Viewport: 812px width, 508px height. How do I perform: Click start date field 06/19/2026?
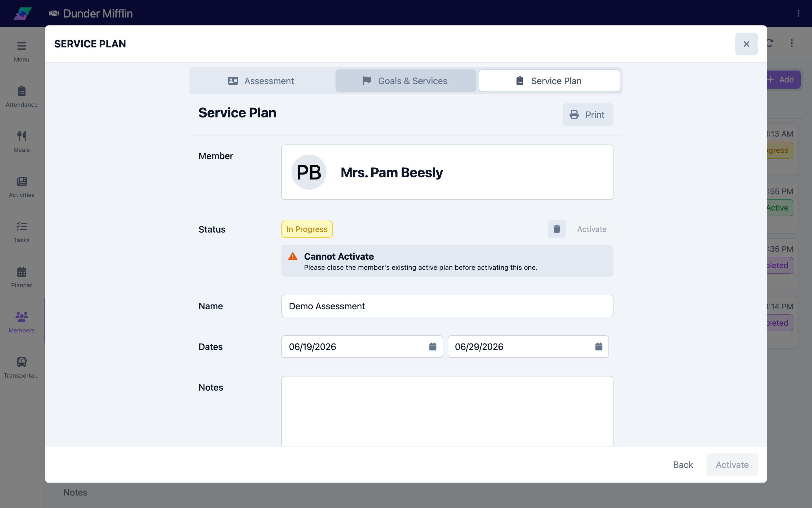(x=362, y=346)
